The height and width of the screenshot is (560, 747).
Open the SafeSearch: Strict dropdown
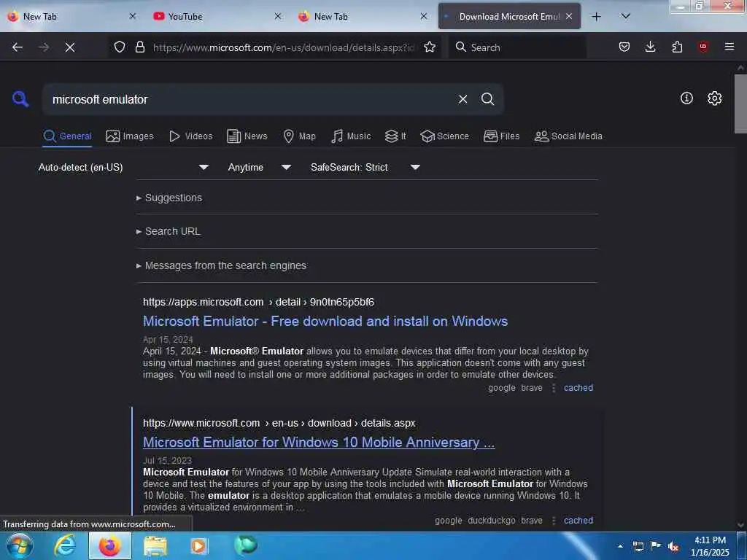[x=365, y=167]
